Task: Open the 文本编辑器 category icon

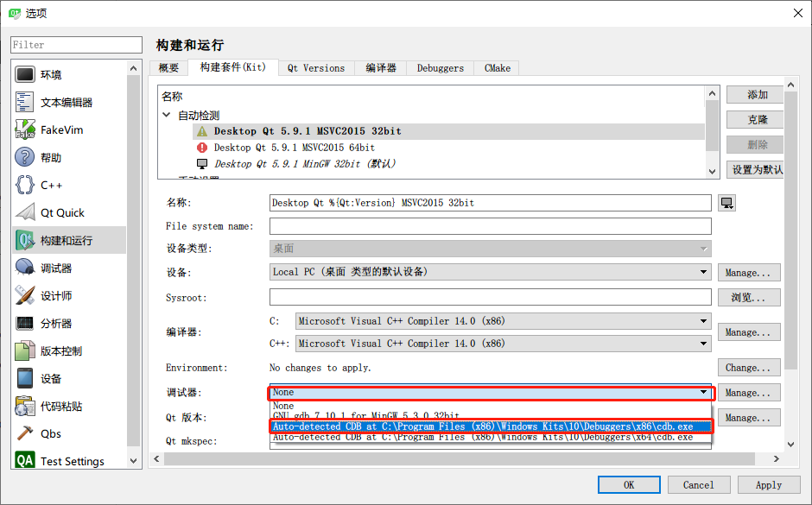Action: point(25,102)
